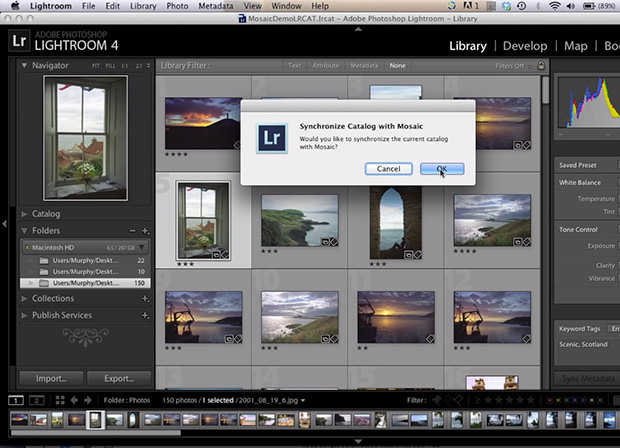Select the Library module
The image size is (620, 448).
coord(468,46)
